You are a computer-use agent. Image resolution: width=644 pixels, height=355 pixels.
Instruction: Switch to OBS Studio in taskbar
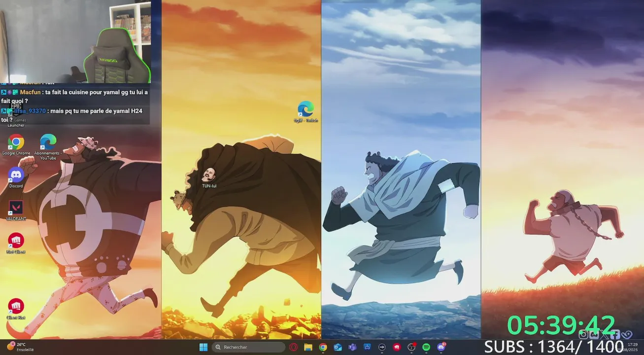[x=411, y=347]
